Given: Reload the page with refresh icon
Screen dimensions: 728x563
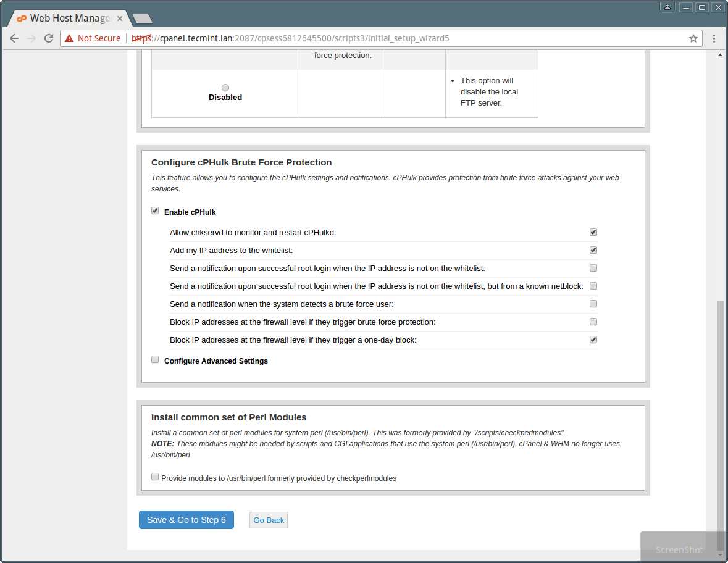Looking at the screenshot, I should click(x=49, y=38).
